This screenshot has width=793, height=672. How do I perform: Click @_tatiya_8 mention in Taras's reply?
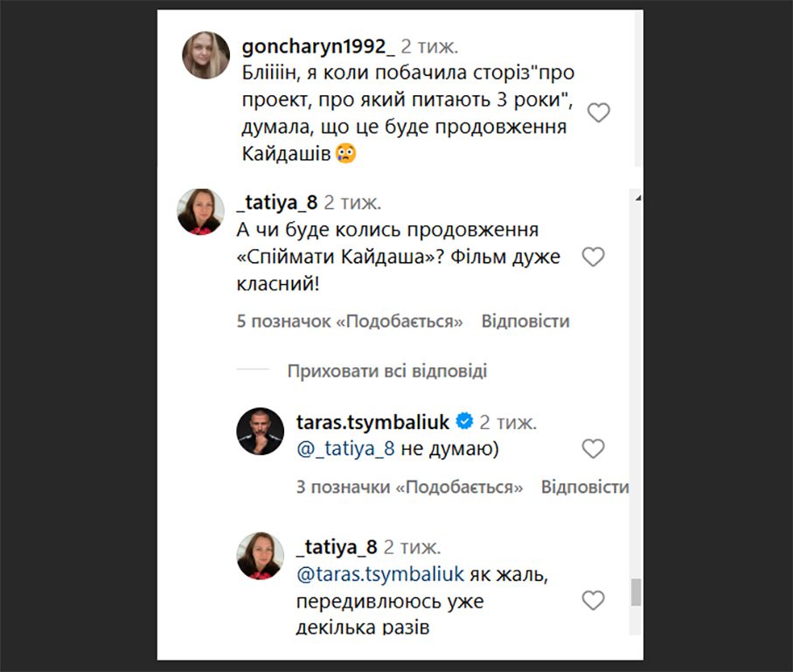(346, 449)
